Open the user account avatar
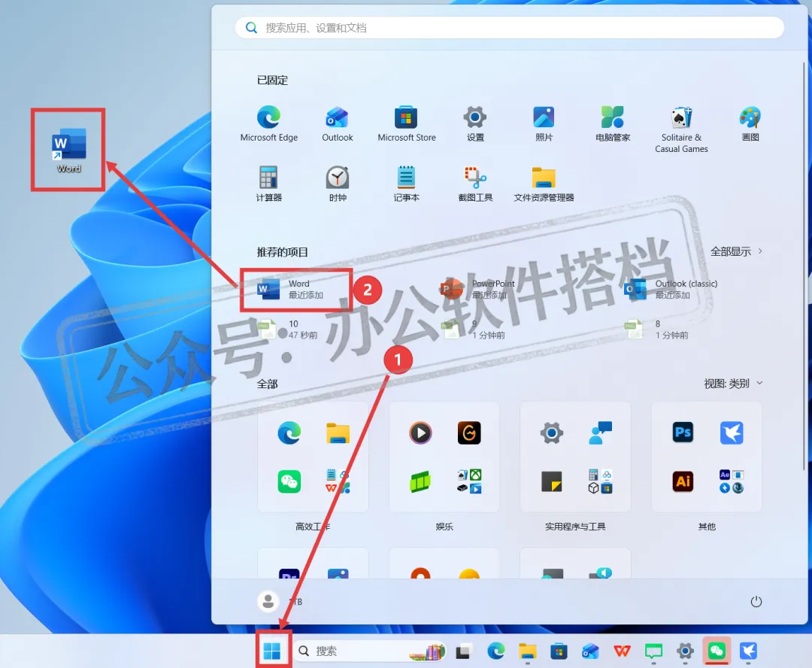 (x=268, y=601)
